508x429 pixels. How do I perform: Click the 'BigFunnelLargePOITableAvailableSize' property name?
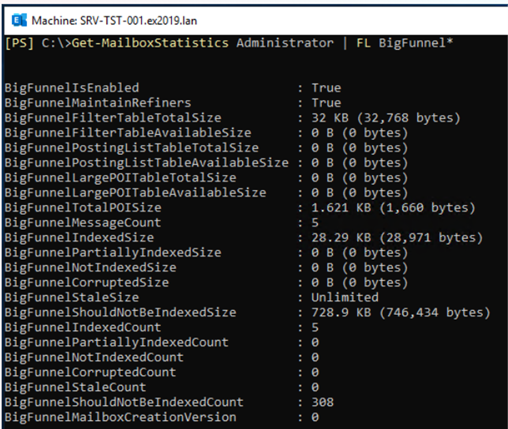[x=135, y=193]
